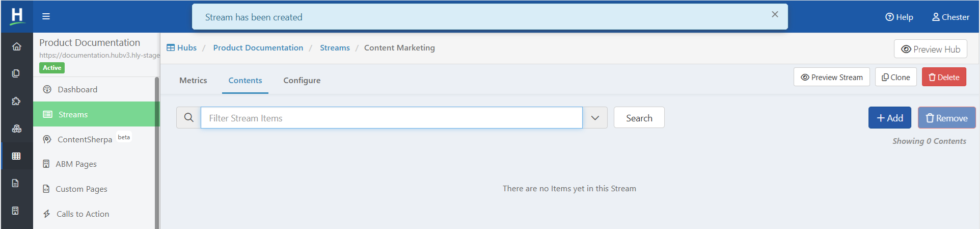Image resolution: width=980 pixels, height=229 pixels.
Task: Click the building icon in left rail
Action: 16,211
